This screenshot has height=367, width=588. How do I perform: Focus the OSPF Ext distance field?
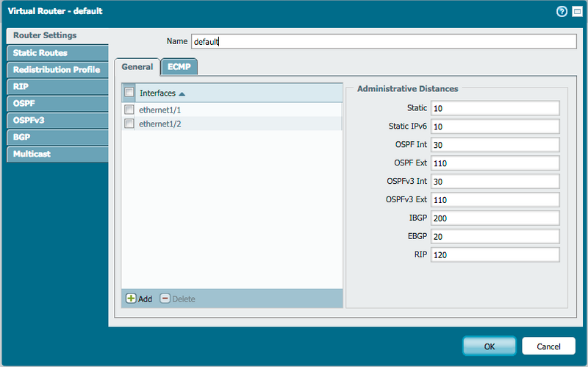point(495,163)
